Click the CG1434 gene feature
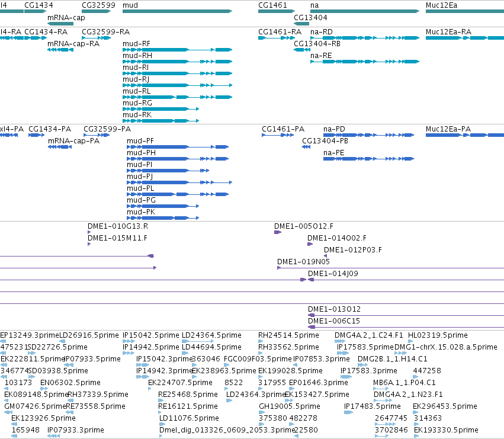The width and height of the screenshot is (504, 439). click(36, 11)
